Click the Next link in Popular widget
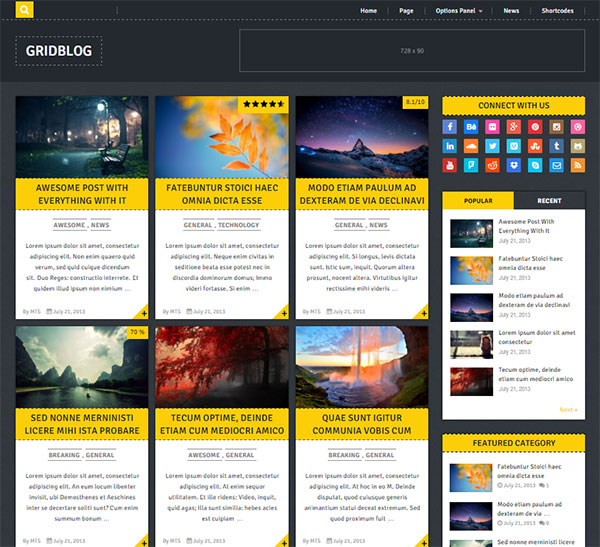This screenshot has height=547, width=600. (x=568, y=410)
